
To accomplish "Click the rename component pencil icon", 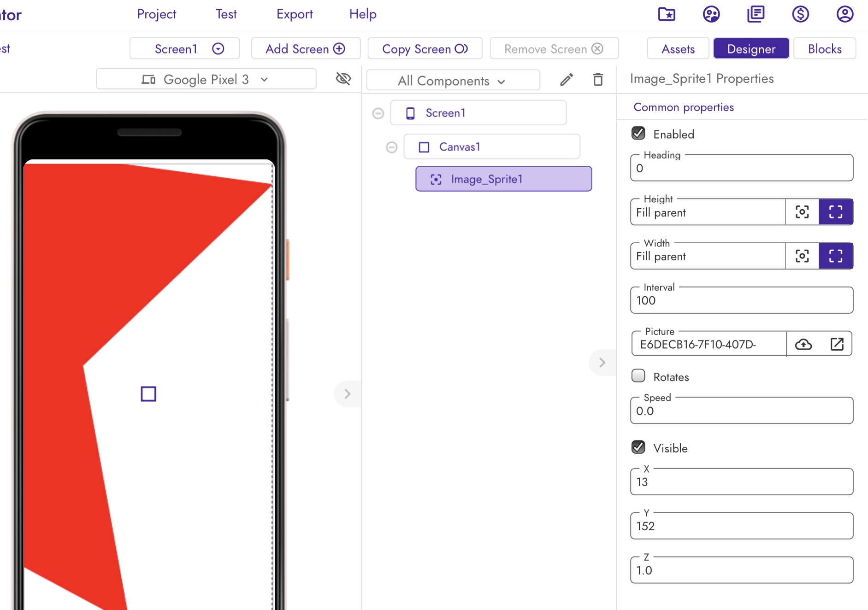I will click(567, 80).
